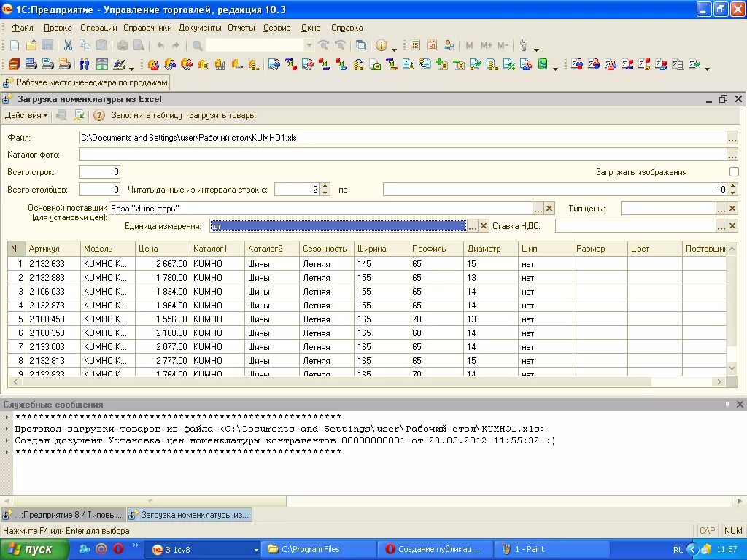The width and height of the screenshot is (747, 560).
Task: Click the green banknote icon
Action: click(x=101, y=64)
